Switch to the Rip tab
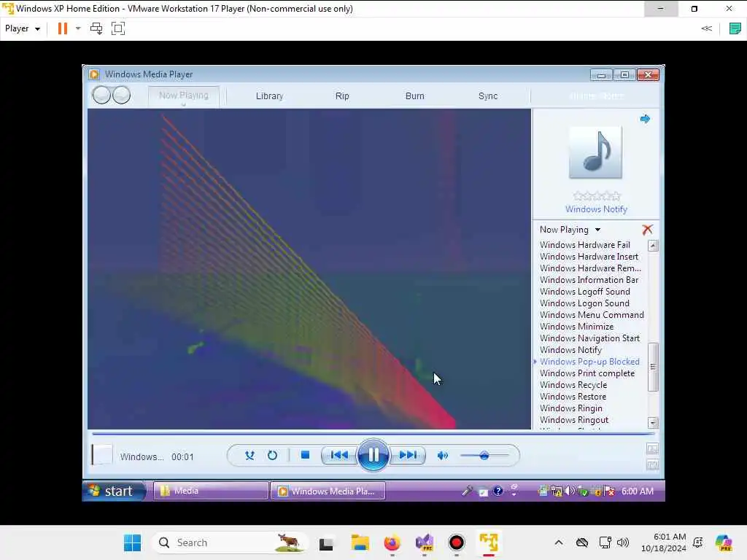Screen dimensions: 747x560 [342, 96]
